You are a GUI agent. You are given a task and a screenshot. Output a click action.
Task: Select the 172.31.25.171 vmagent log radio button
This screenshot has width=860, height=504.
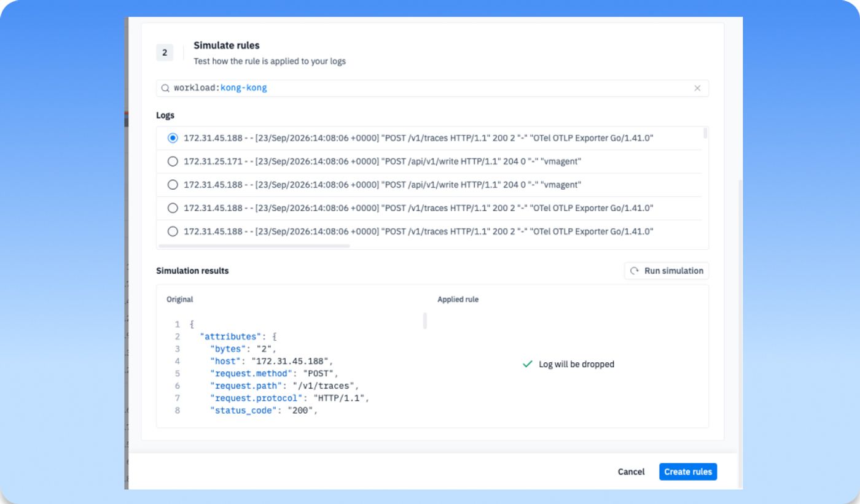(173, 161)
